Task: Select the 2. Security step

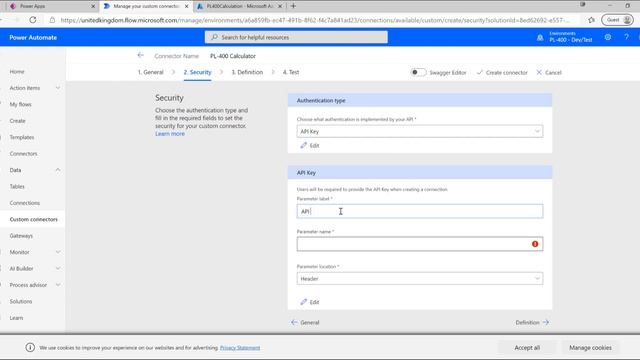Action: (197, 72)
